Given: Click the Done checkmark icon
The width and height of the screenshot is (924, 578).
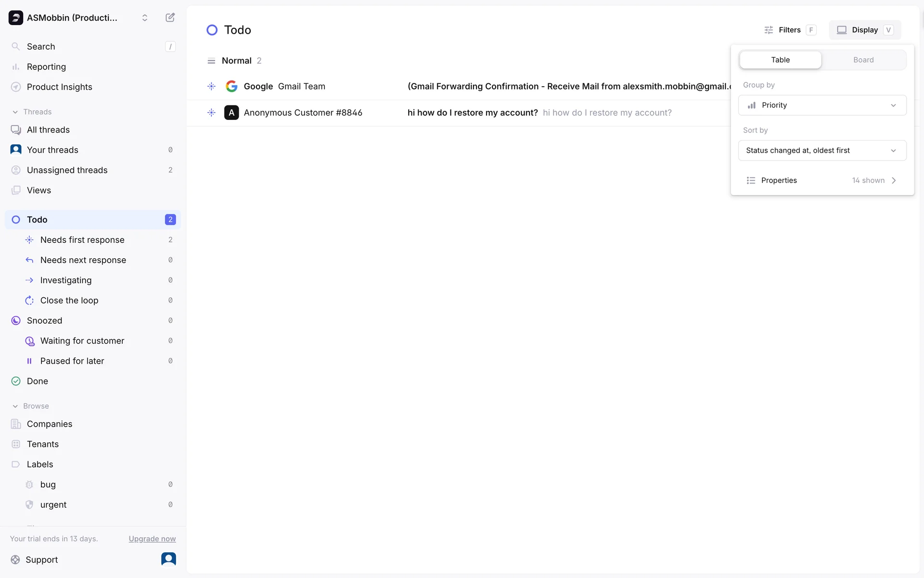Looking at the screenshot, I should (16, 381).
